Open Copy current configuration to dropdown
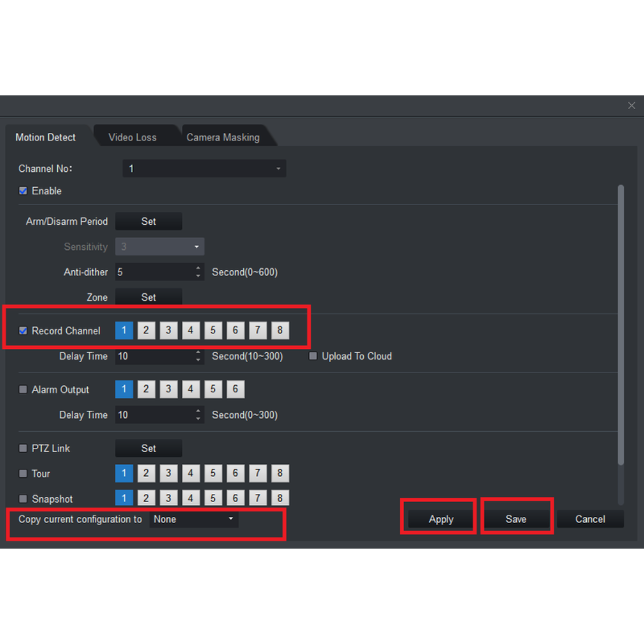This screenshot has width=644, height=644. tap(194, 519)
